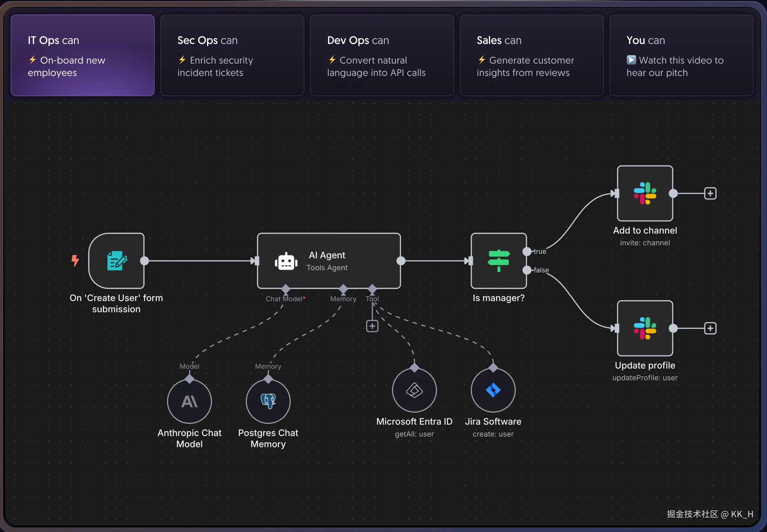Open the 'On Create User form submission' trigger
The width and height of the screenshot is (767, 532).
116,261
